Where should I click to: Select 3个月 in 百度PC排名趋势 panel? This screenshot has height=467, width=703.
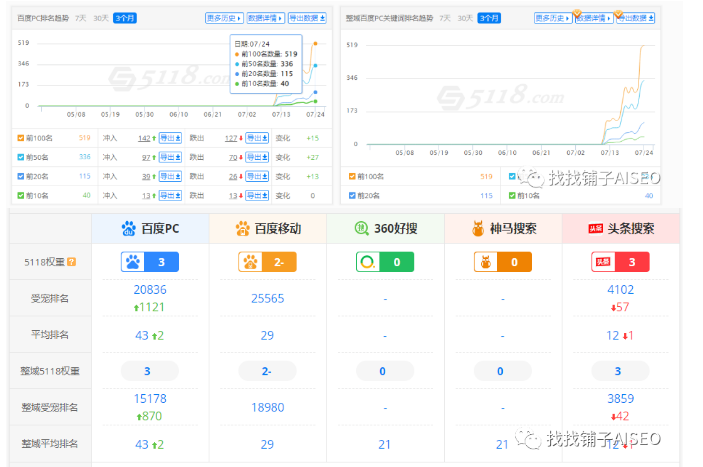(x=125, y=18)
